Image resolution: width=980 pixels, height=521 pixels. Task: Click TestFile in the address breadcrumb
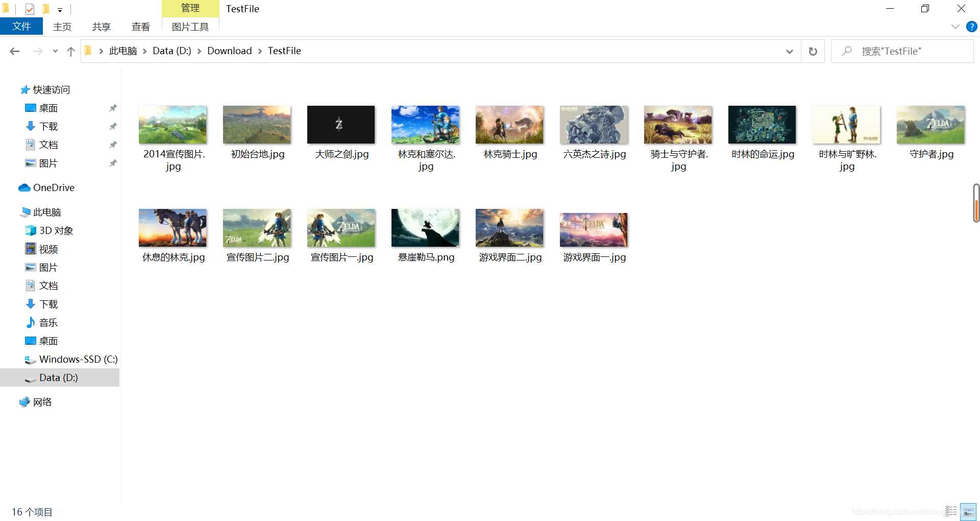click(284, 51)
